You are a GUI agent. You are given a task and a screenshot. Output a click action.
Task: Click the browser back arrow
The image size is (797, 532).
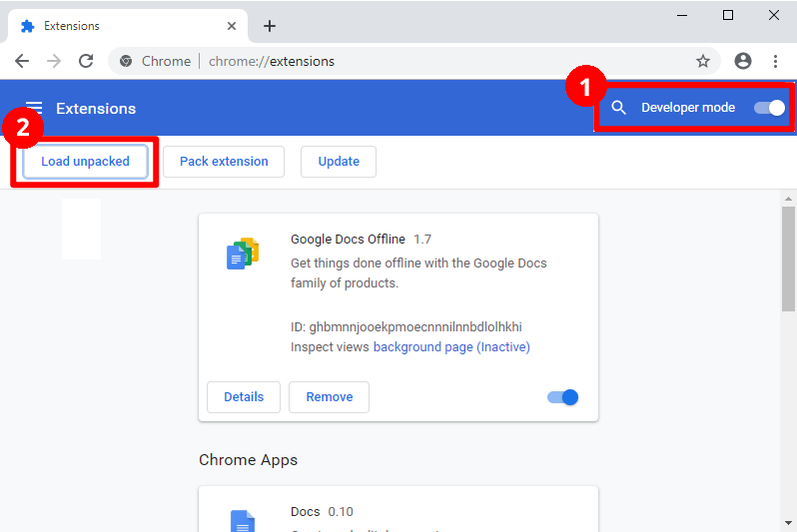[x=22, y=61]
